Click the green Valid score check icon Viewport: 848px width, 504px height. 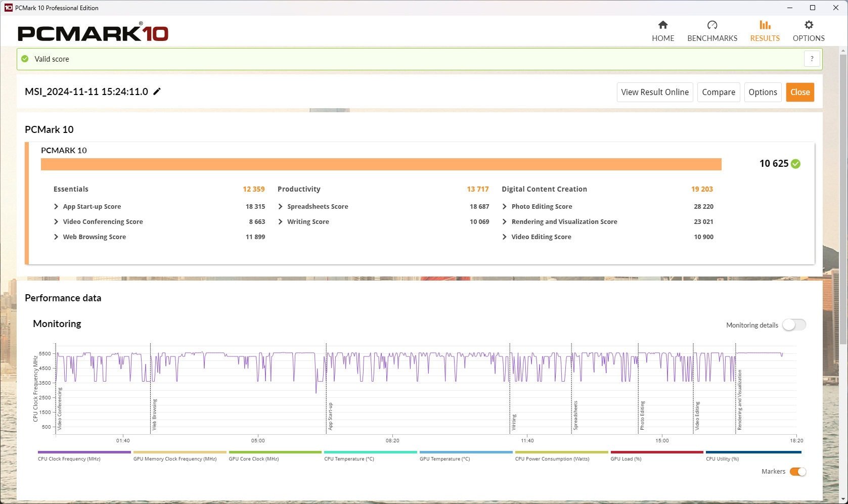25,59
